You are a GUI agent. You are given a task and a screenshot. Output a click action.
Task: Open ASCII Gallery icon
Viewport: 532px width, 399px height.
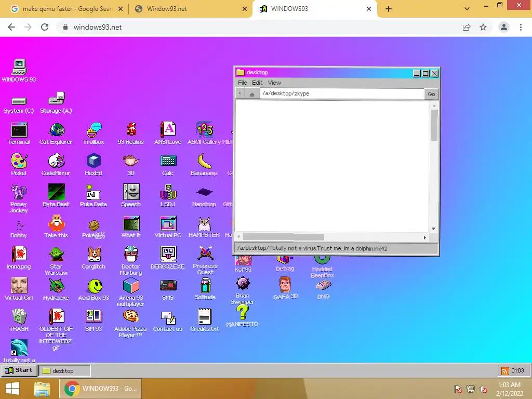pyautogui.click(x=204, y=133)
